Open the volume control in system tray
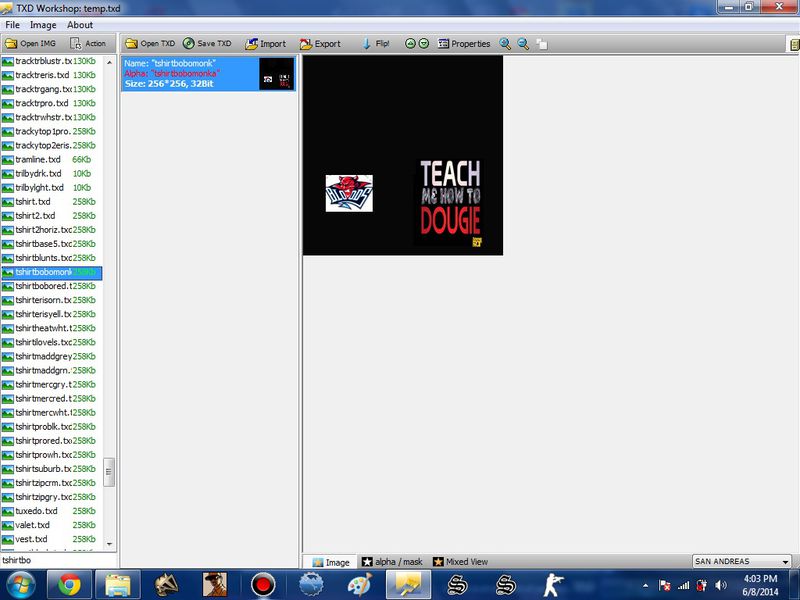Screen dimensions: 800x600 coord(720,585)
